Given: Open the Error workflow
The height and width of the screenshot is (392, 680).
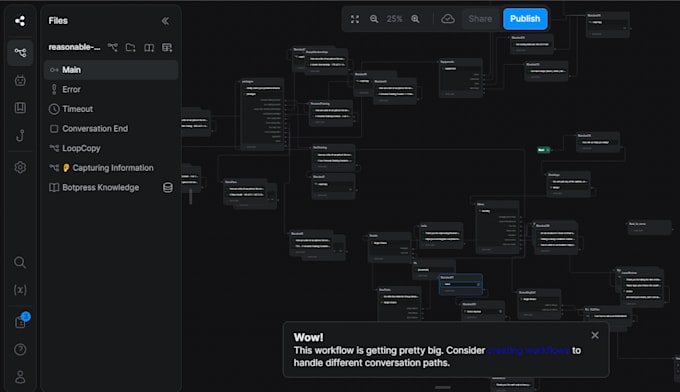Looking at the screenshot, I should [111, 89].
